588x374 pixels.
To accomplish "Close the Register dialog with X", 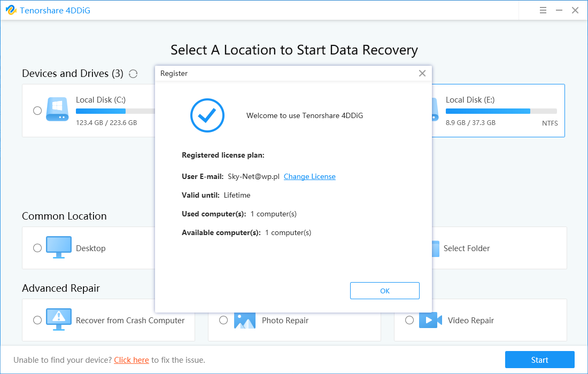I will (x=422, y=73).
